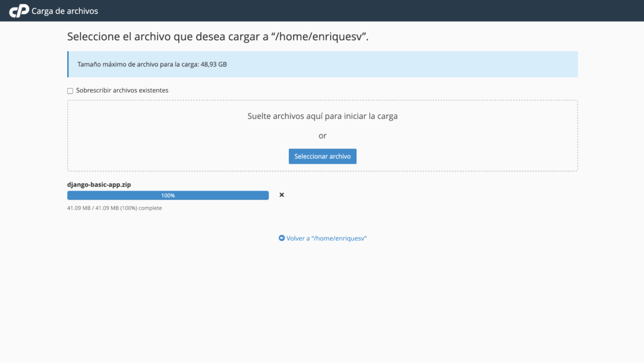644x363 pixels.
Task: Click the Suelte archivos aquí drop zone text
Action: pos(323,116)
